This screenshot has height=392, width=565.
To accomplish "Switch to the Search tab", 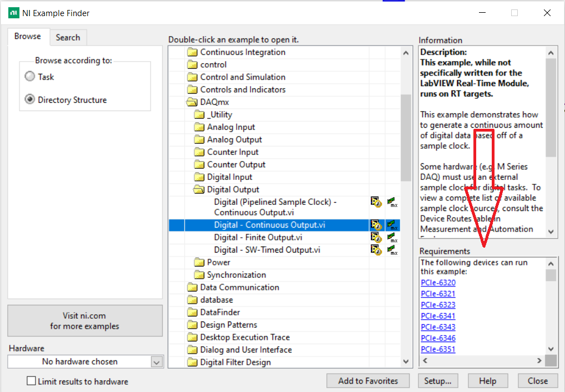I will (x=68, y=38).
